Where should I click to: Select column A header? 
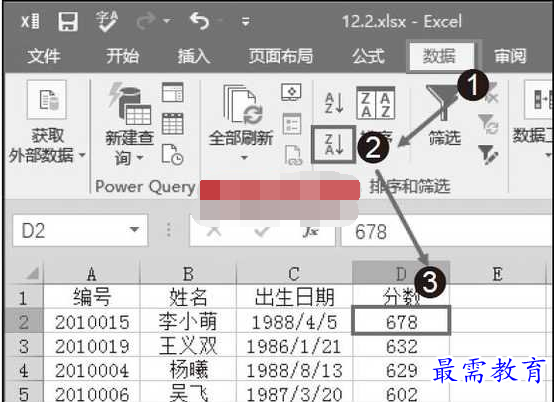92,273
